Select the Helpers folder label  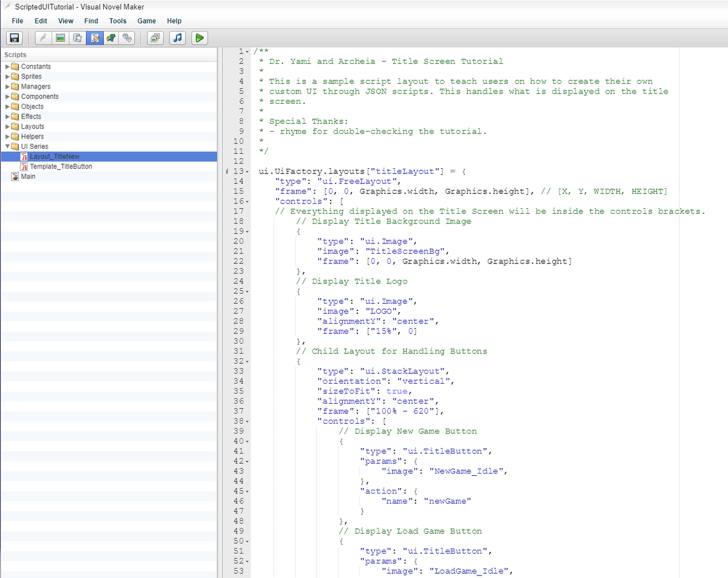33,137
